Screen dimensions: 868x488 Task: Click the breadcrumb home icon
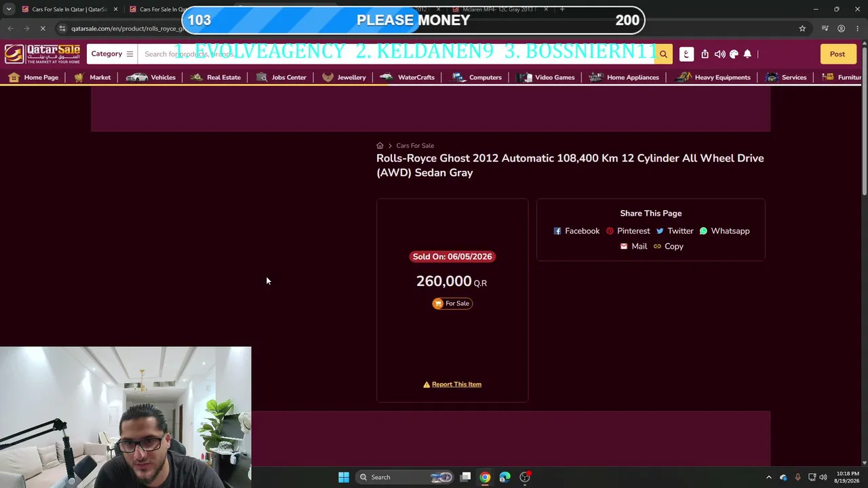(x=380, y=146)
